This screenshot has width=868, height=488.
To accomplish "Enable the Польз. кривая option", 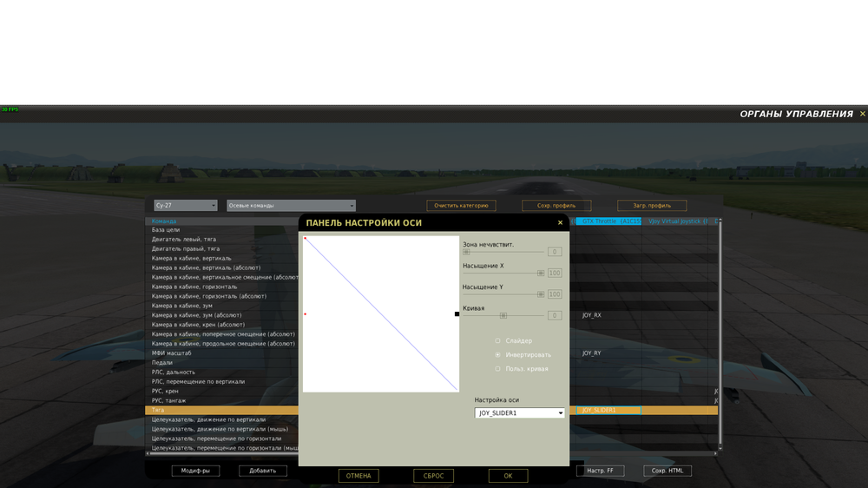I will click(497, 368).
